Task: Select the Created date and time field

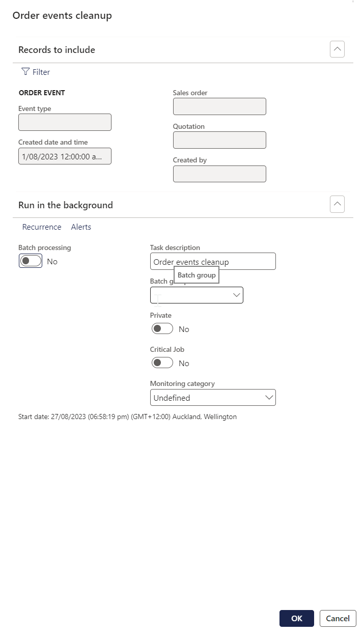Action: tap(65, 156)
